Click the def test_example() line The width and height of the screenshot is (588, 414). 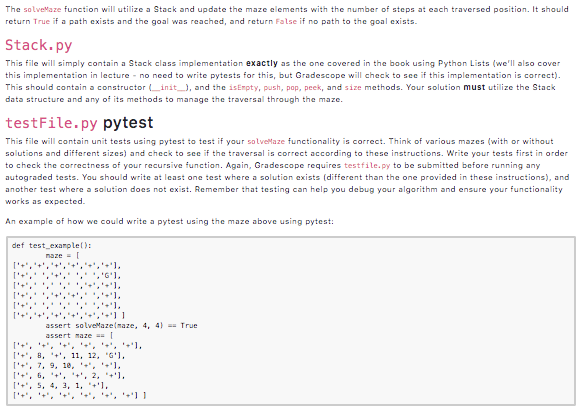(51, 246)
